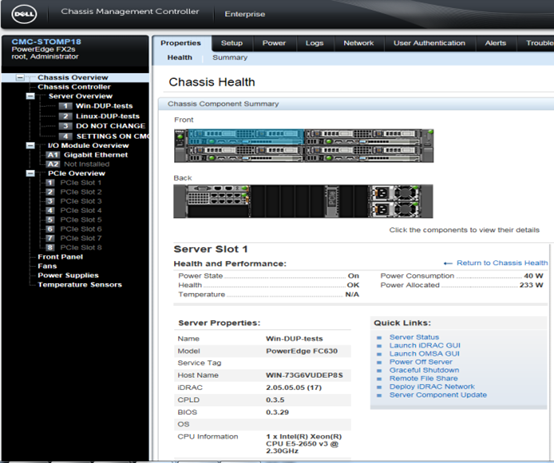Select Chassis Controller in the tree

coord(74,87)
